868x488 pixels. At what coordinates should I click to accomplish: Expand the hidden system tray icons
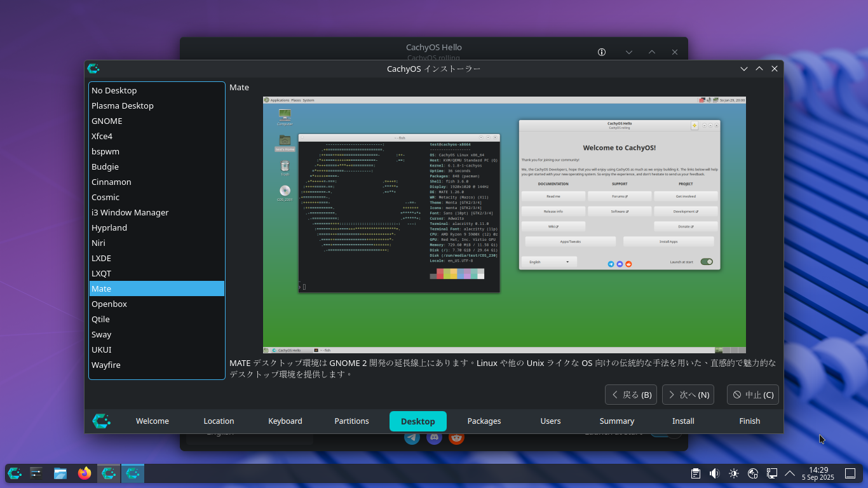[x=790, y=473]
